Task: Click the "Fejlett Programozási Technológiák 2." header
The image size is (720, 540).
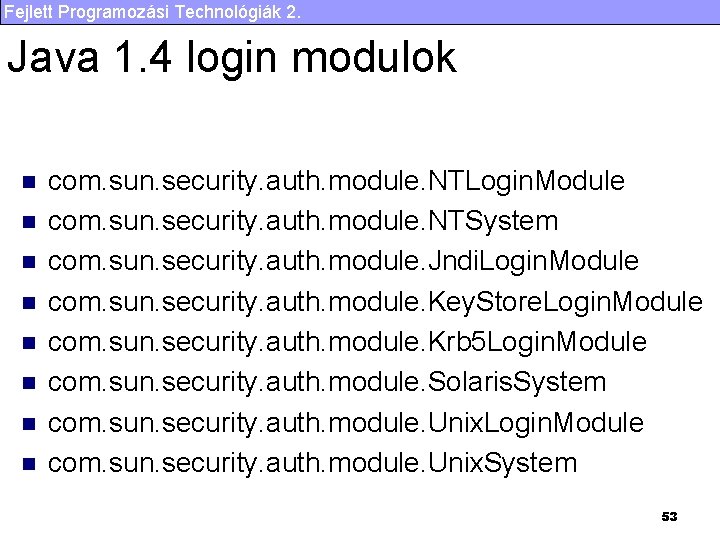Action: point(149,12)
